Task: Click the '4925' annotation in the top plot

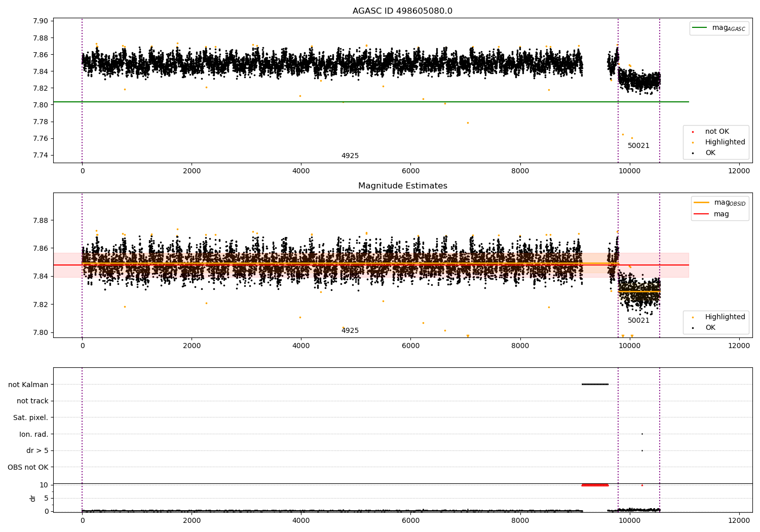Action: pos(350,156)
